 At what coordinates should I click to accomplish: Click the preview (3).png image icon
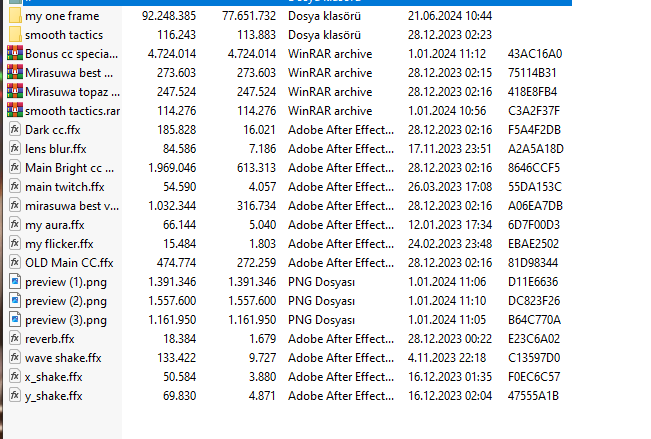coord(15,320)
